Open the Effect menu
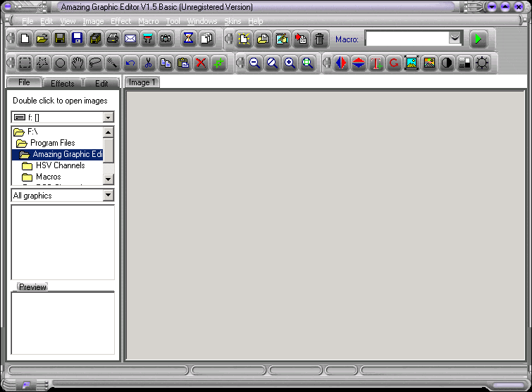This screenshot has width=532, height=392. tap(120, 21)
